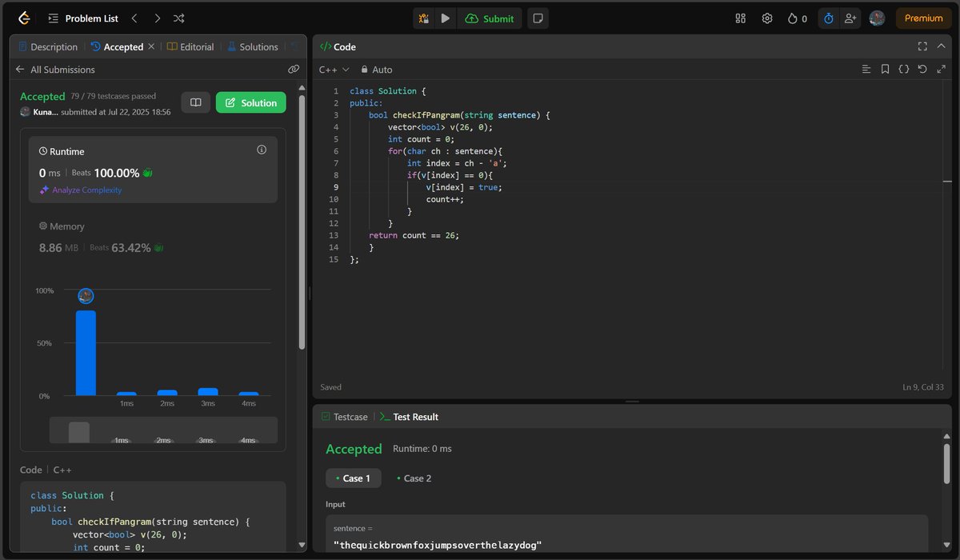Click the book notes button beside Solution
Screen dimensions: 960x560
tap(196, 102)
